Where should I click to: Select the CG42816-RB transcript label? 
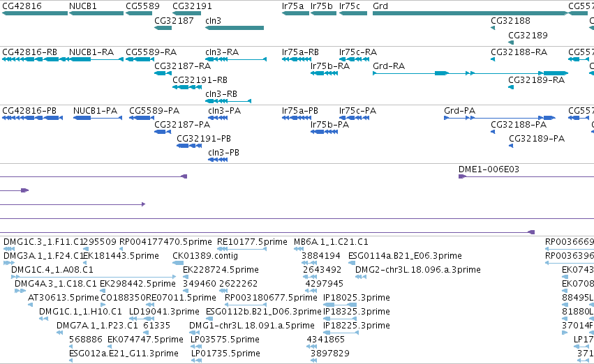tap(29, 52)
